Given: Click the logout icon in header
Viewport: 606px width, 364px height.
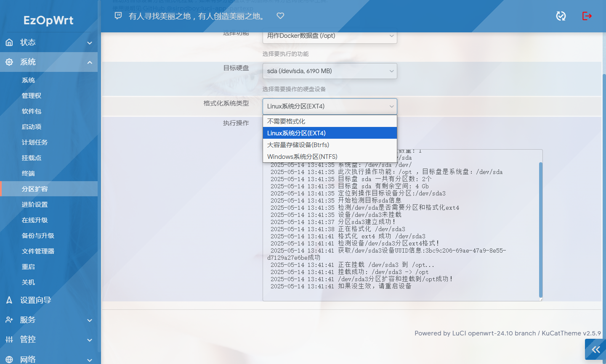Looking at the screenshot, I should (587, 16).
